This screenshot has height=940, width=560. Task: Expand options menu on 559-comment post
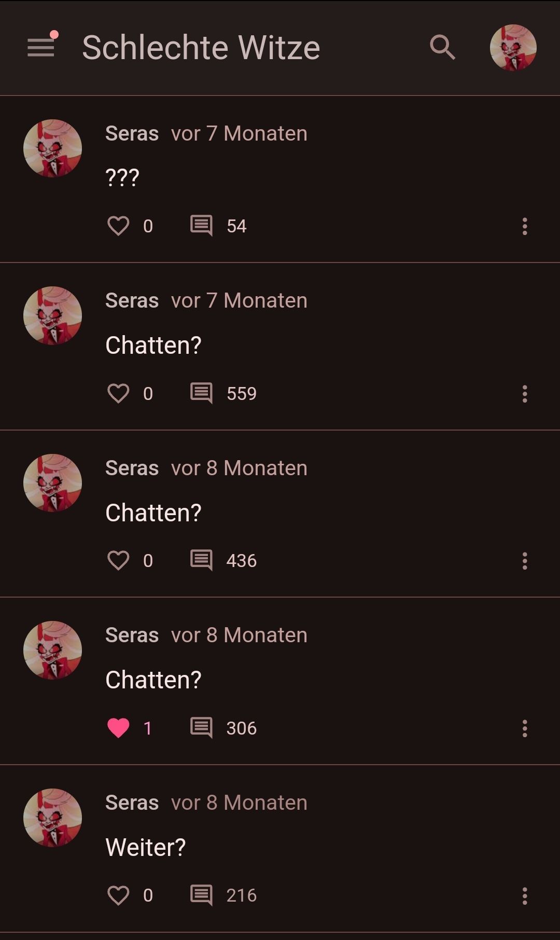point(525,394)
